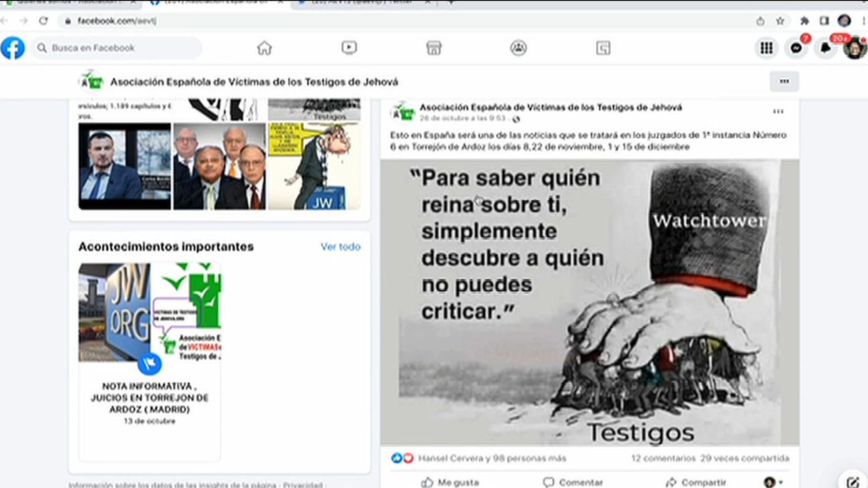Open the apps grid menu icon

pyautogui.click(x=767, y=48)
